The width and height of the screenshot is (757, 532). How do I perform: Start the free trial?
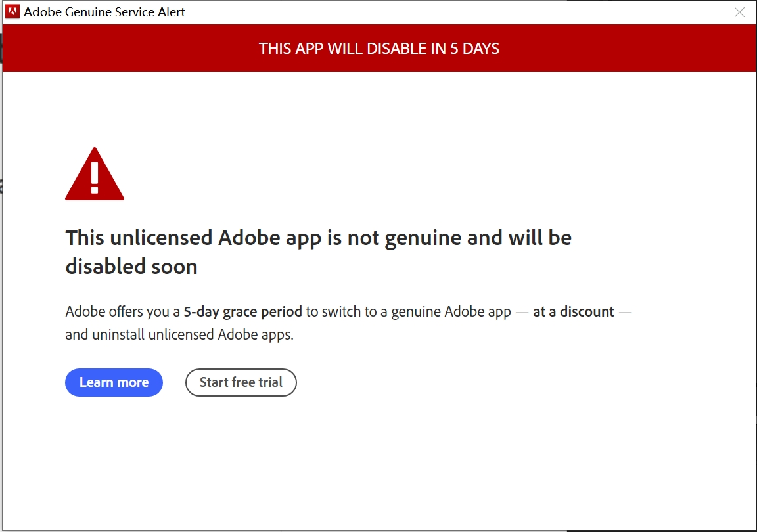[241, 382]
